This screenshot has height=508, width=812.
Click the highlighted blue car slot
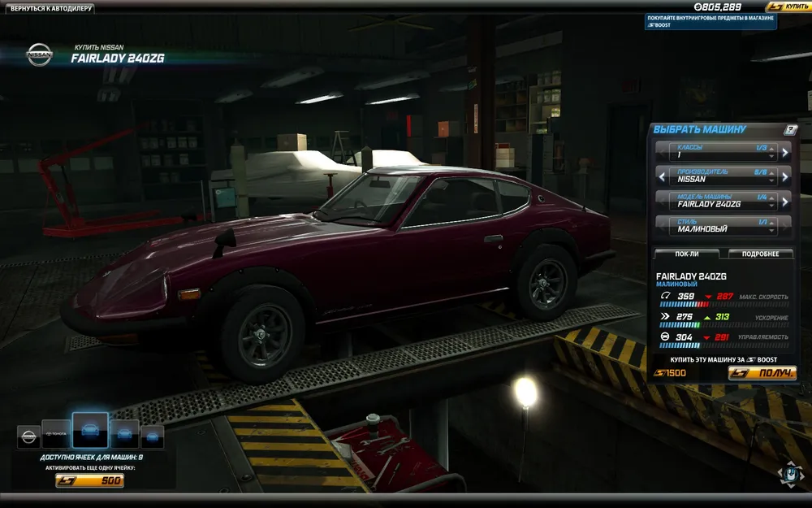pyautogui.click(x=90, y=431)
